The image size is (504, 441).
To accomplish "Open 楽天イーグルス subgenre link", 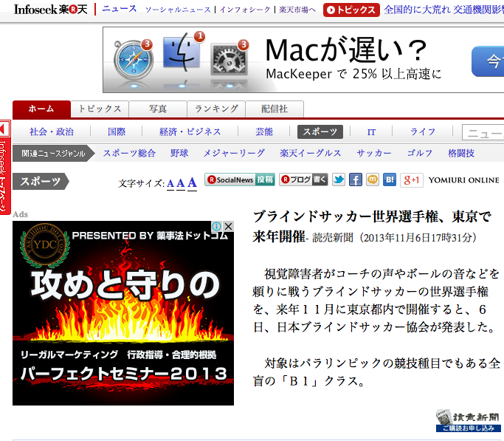I will click(311, 153).
